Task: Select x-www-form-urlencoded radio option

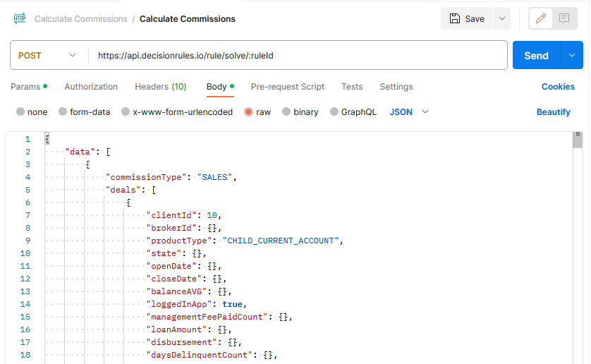Action: (x=126, y=111)
